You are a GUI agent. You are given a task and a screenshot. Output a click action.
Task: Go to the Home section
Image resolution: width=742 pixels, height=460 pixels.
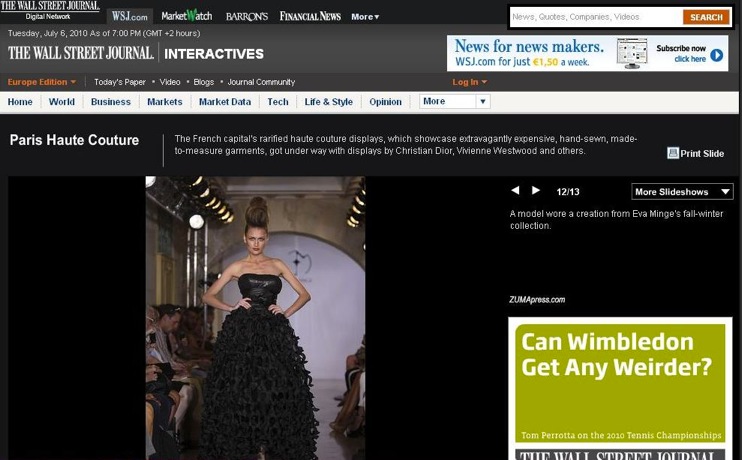click(20, 102)
